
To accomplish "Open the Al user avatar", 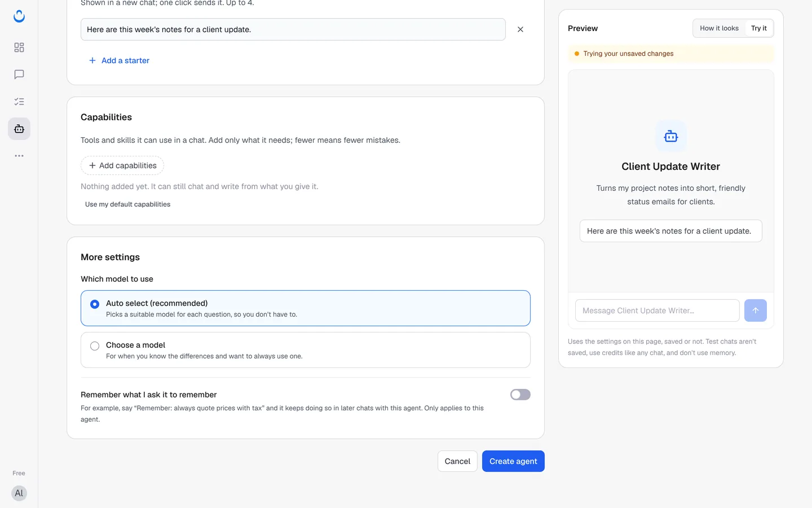I will point(19,493).
